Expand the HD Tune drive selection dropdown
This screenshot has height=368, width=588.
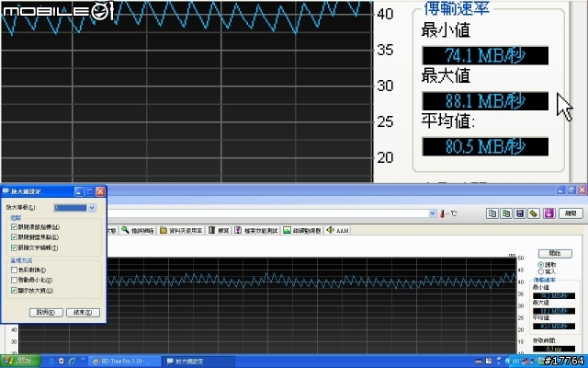click(433, 213)
